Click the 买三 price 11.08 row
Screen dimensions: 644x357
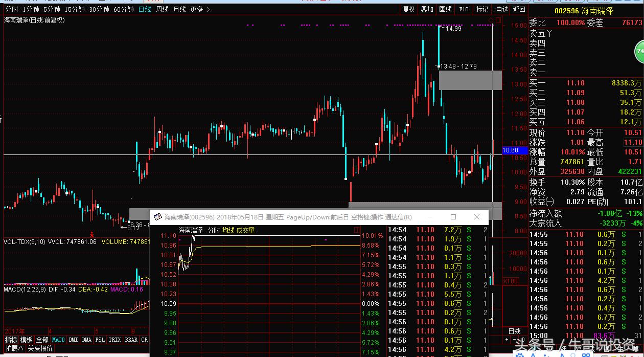pos(586,102)
